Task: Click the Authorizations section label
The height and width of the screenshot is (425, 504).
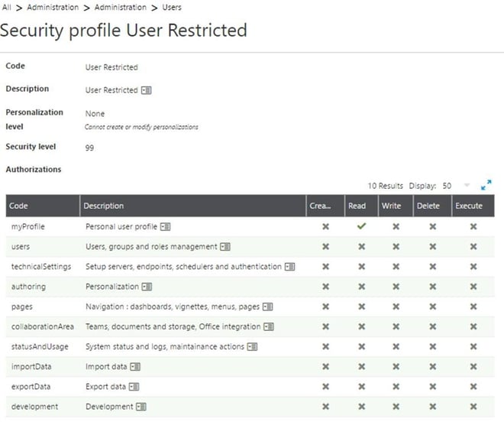Action: pos(34,170)
